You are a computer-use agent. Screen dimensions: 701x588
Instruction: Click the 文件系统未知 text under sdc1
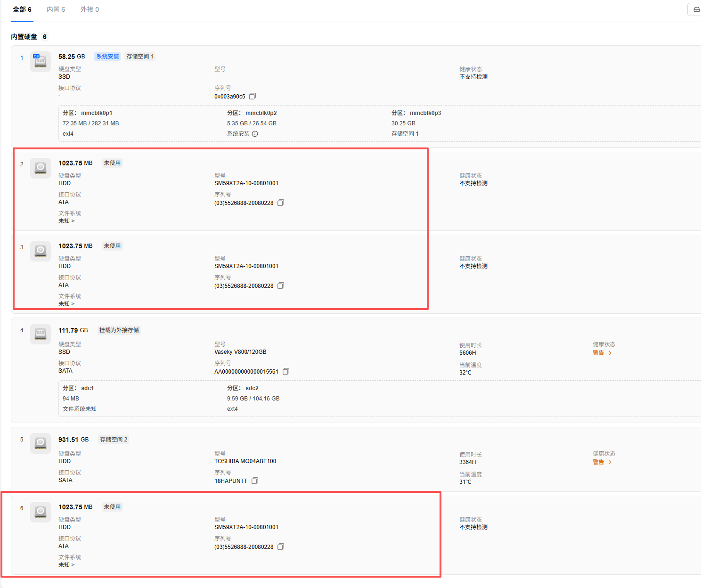(80, 409)
